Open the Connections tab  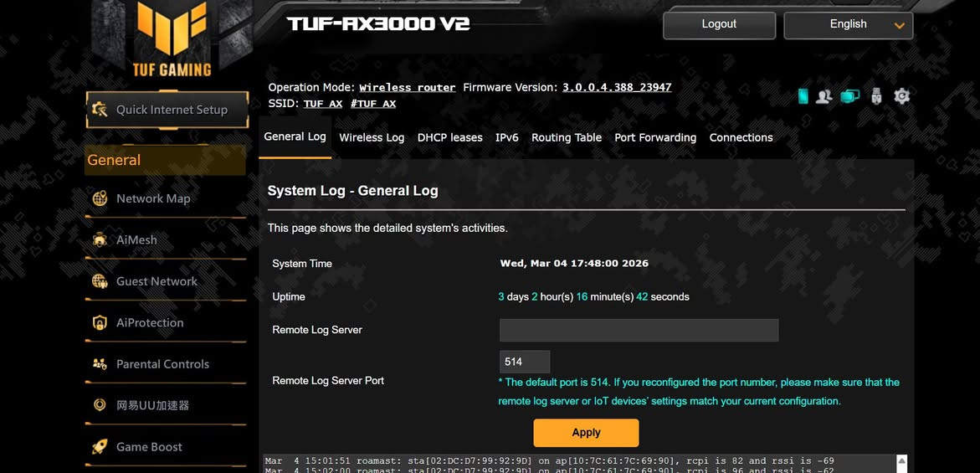click(741, 137)
